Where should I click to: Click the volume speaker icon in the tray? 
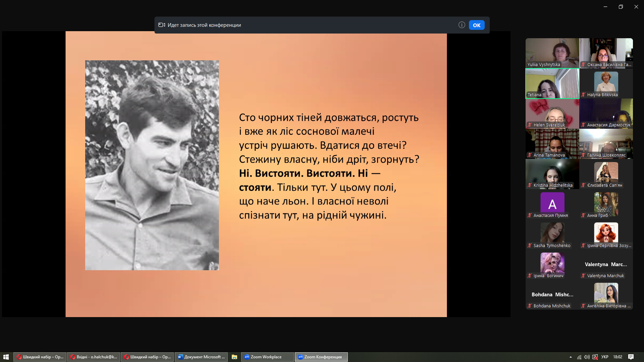coord(587,357)
